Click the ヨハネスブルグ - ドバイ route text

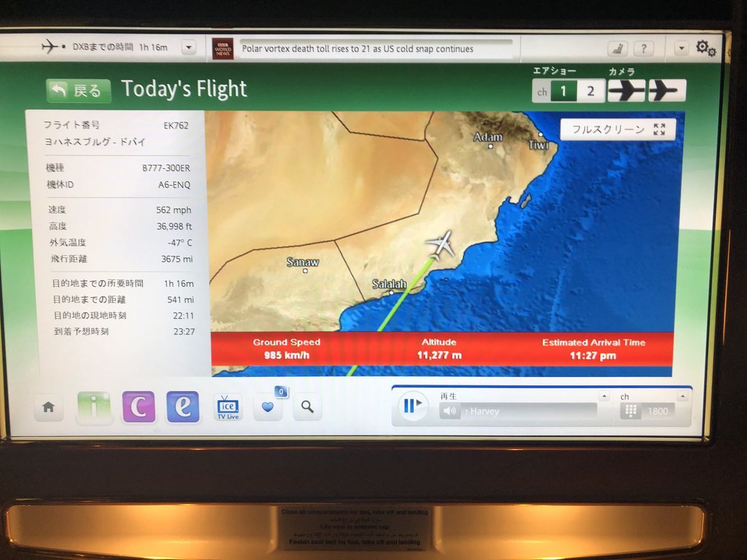point(95,142)
